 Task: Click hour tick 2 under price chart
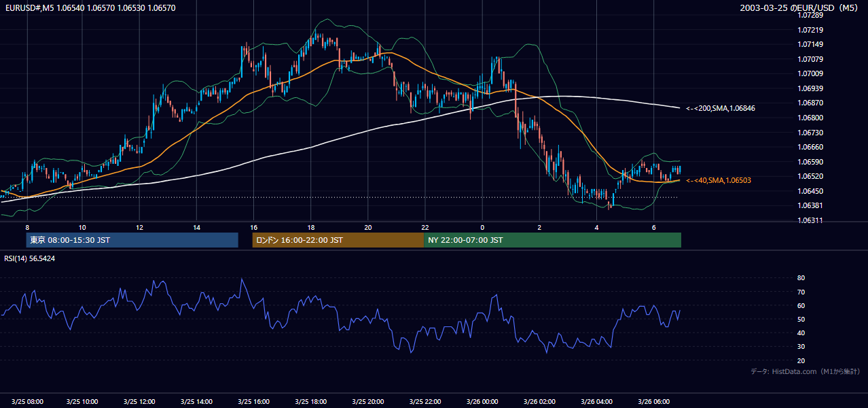539,227
